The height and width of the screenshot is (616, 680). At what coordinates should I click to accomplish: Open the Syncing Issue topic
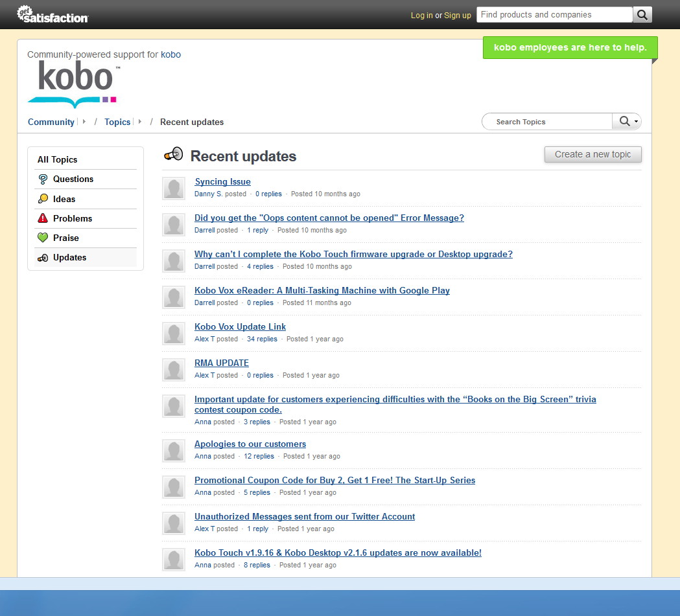pos(222,181)
